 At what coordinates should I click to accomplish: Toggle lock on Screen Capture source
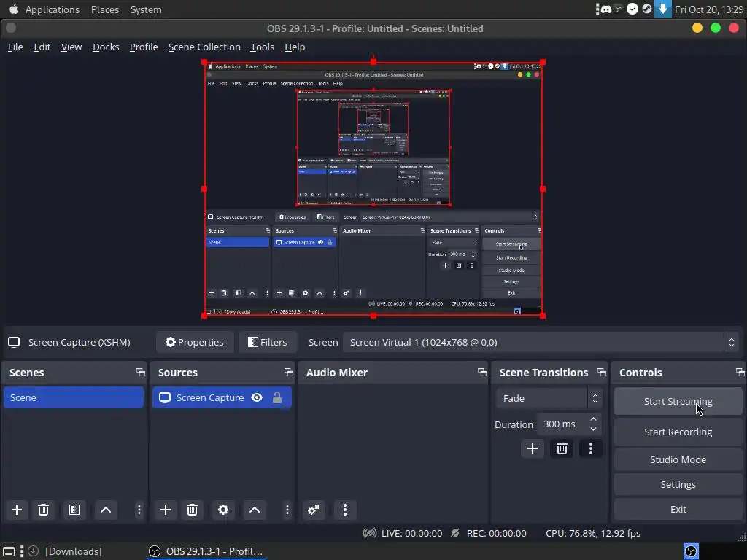pos(276,397)
